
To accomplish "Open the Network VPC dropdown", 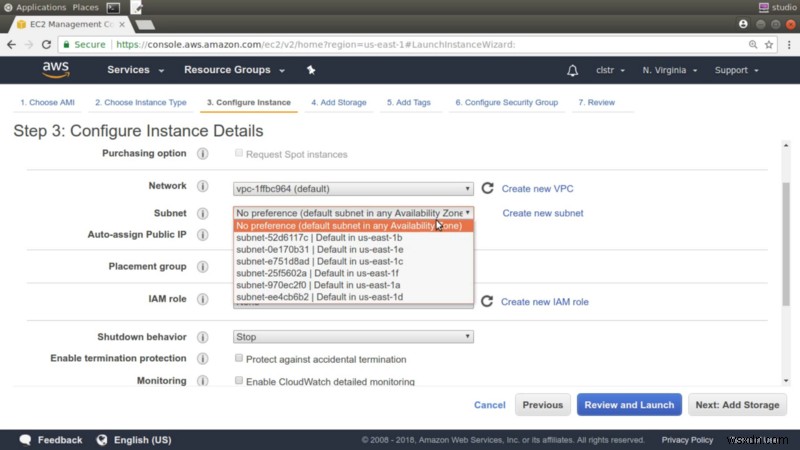I will (353, 188).
